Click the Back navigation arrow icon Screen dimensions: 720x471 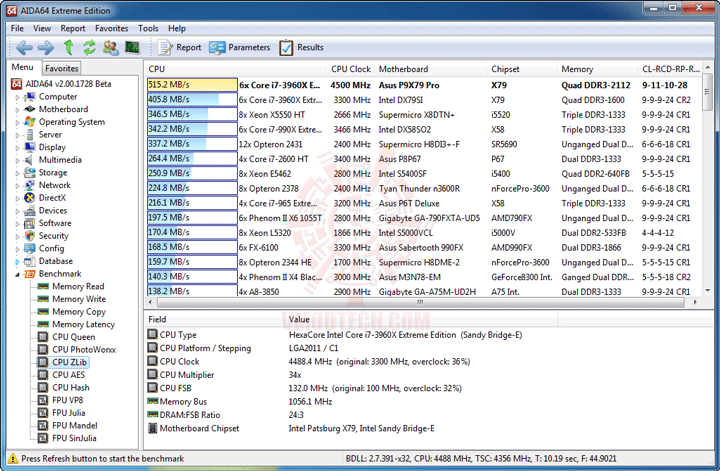[x=24, y=47]
